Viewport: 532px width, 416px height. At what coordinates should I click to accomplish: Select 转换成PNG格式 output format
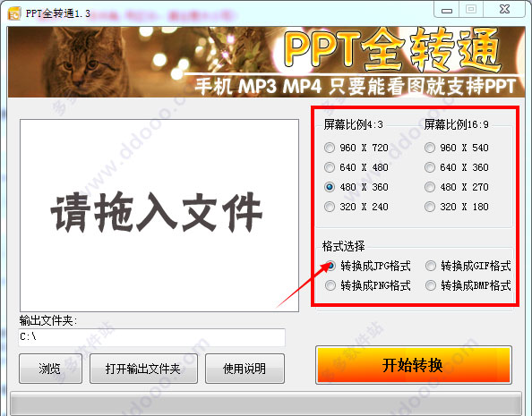[x=367, y=285]
